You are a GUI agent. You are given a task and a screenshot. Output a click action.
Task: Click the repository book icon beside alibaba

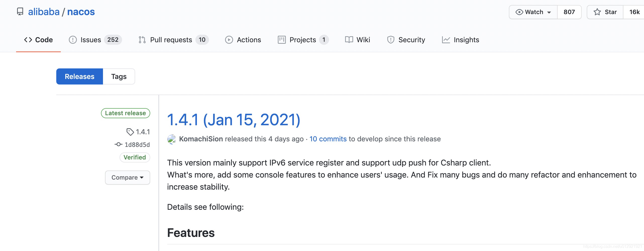20,12
